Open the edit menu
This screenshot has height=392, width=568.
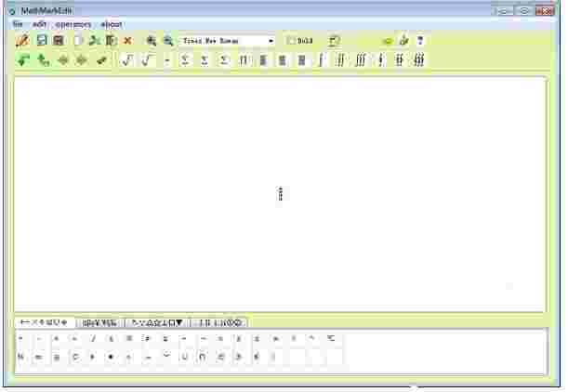tap(39, 24)
